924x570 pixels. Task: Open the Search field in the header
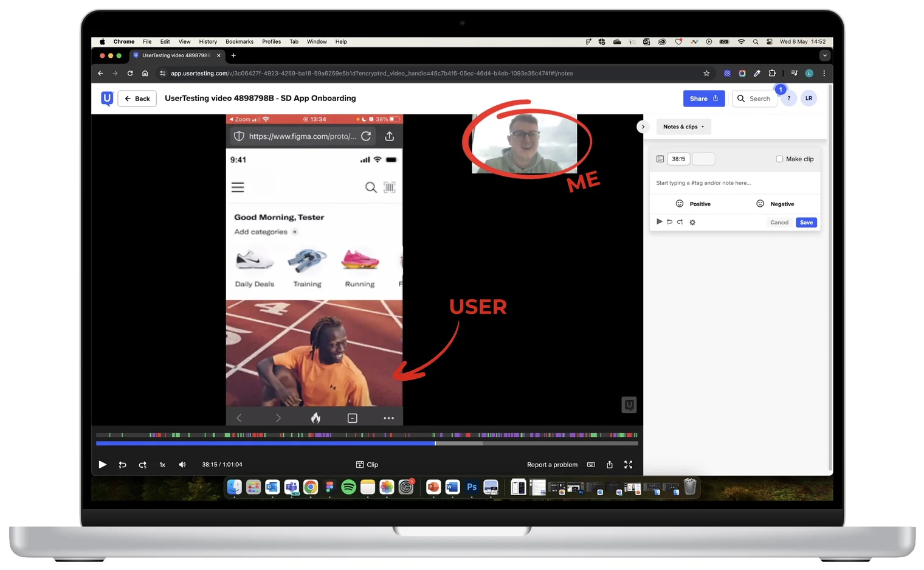click(x=754, y=99)
